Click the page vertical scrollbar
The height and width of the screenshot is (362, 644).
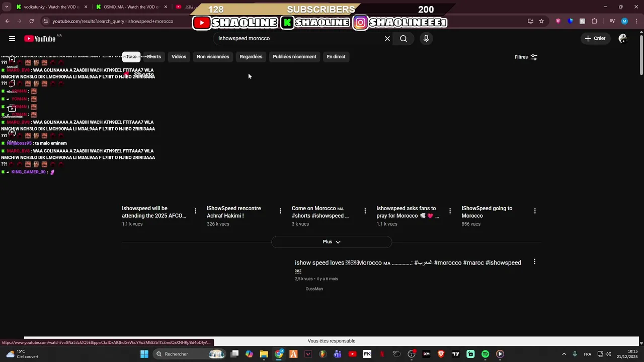(641, 55)
